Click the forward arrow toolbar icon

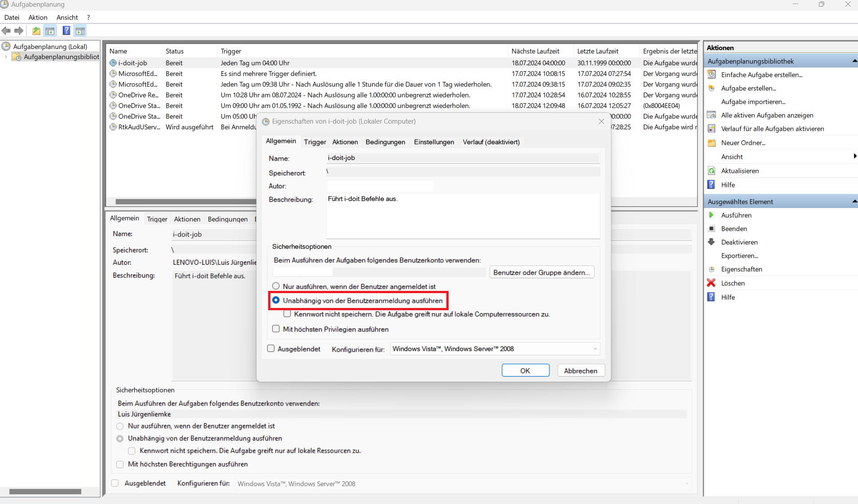pyautogui.click(x=19, y=31)
